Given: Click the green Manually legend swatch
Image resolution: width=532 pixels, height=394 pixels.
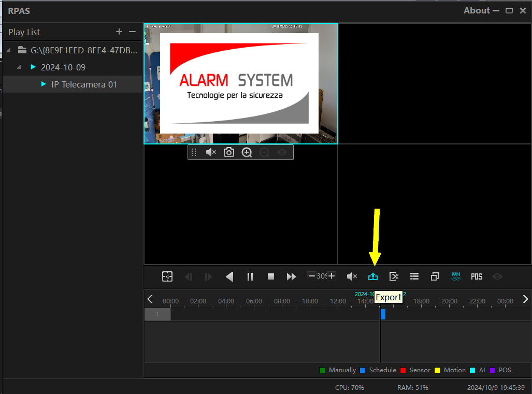Looking at the screenshot, I should [322, 370].
